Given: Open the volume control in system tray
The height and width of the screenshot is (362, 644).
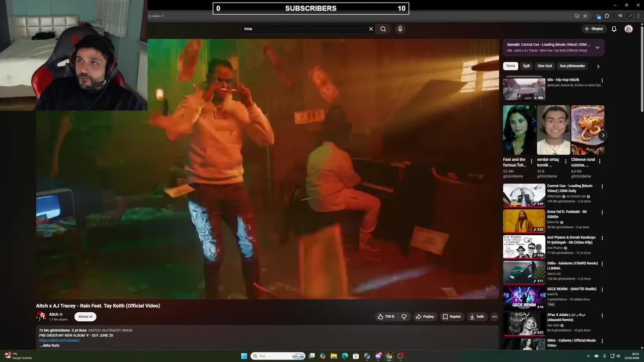Looking at the screenshot, I should click(618, 356).
